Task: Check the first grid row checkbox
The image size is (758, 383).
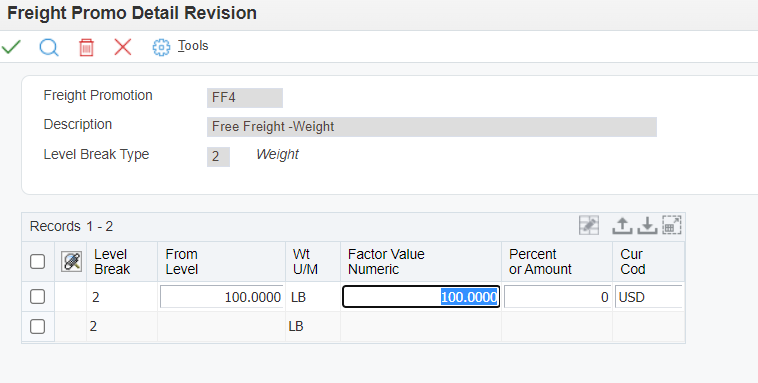Action: coord(37,296)
